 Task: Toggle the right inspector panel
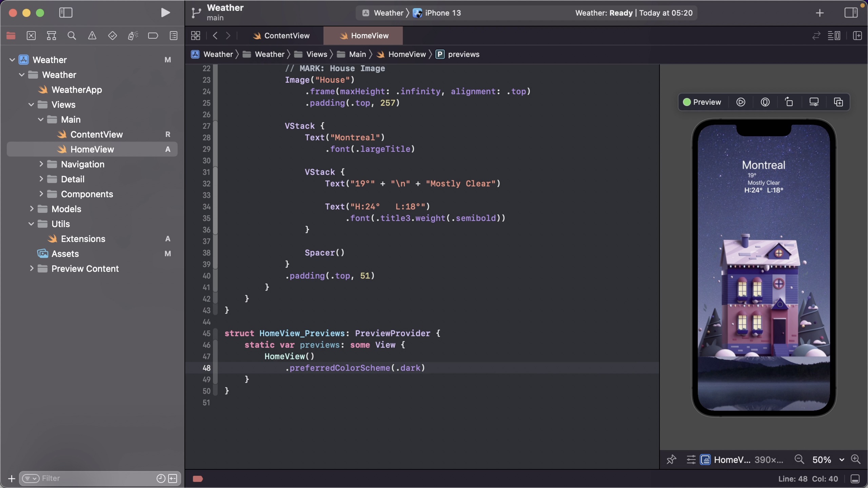[851, 13]
